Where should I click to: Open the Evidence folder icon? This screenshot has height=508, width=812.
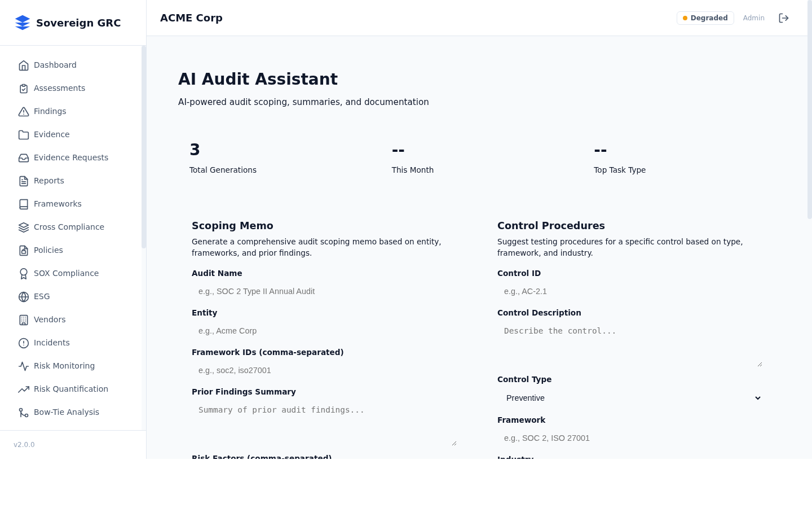(24, 134)
